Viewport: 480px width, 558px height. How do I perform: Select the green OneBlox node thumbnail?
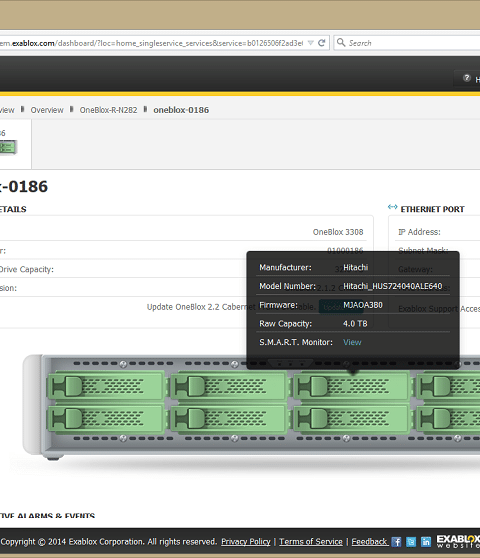click(9, 147)
